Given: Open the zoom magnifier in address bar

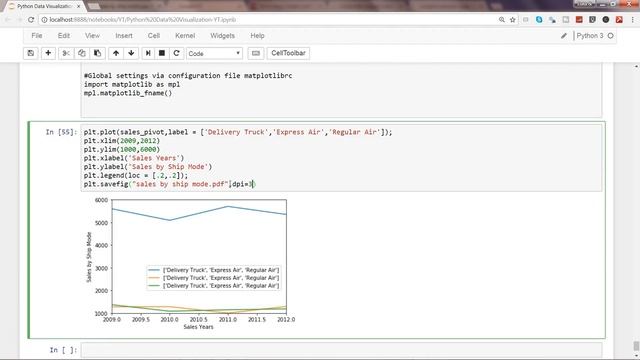Looking at the screenshot, I should (502, 20).
